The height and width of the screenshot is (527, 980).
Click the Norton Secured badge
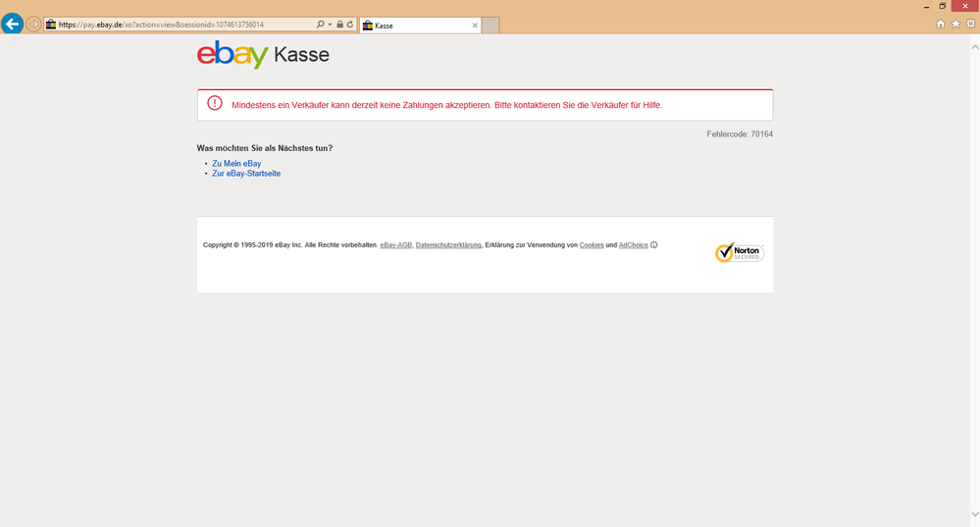coord(740,252)
